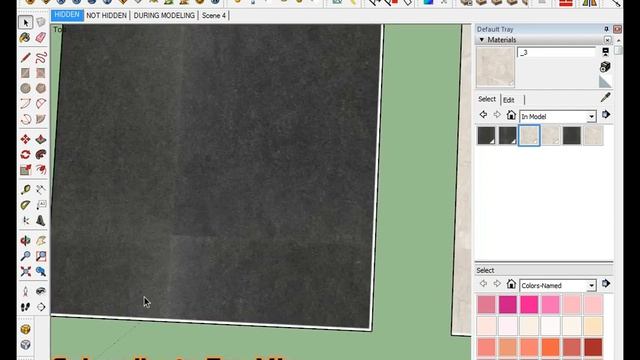Choose the 3D Text tool
The height and width of the screenshot is (360, 640).
pyautogui.click(x=41, y=220)
